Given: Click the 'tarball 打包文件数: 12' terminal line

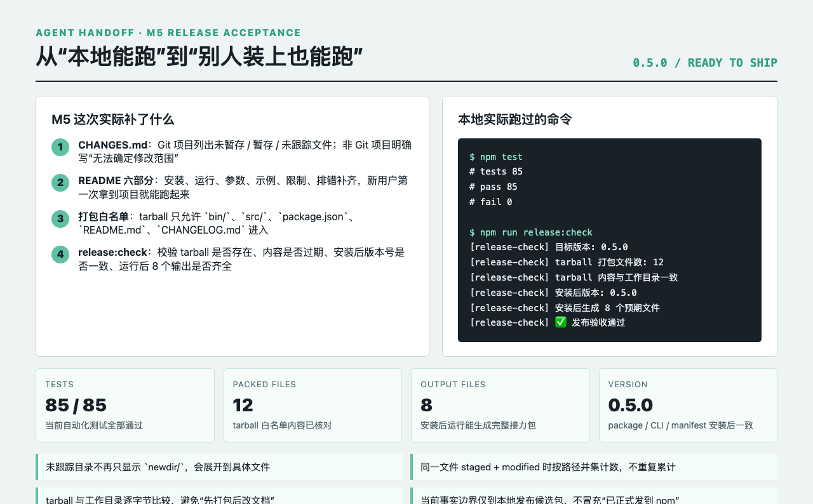Looking at the screenshot, I should coord(567,262).
